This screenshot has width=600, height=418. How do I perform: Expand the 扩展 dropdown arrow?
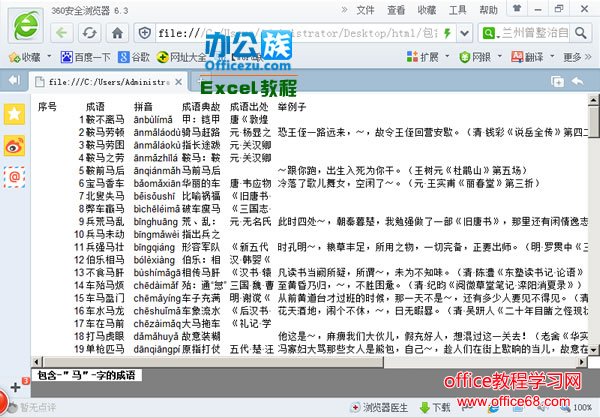pyautogui.click(x=447, y=57)
